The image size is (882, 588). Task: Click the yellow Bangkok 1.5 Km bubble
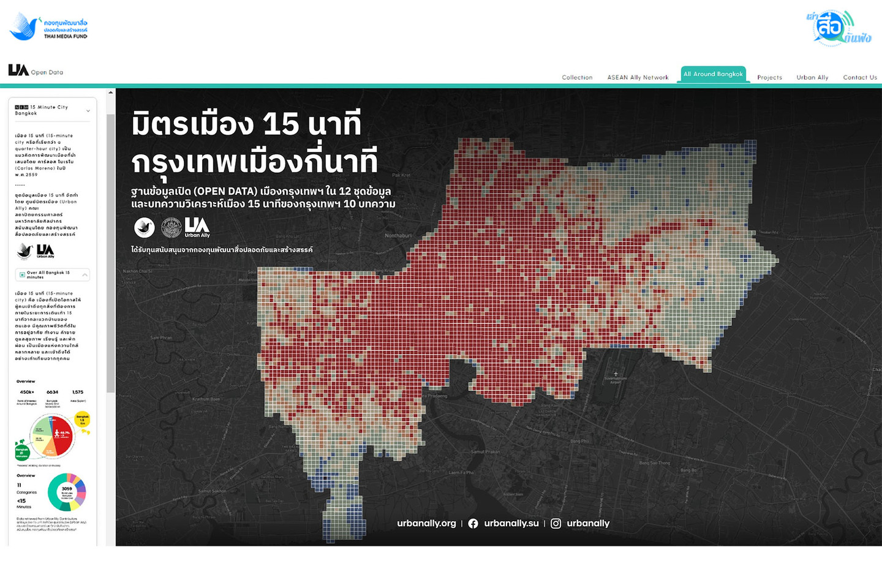82,420
